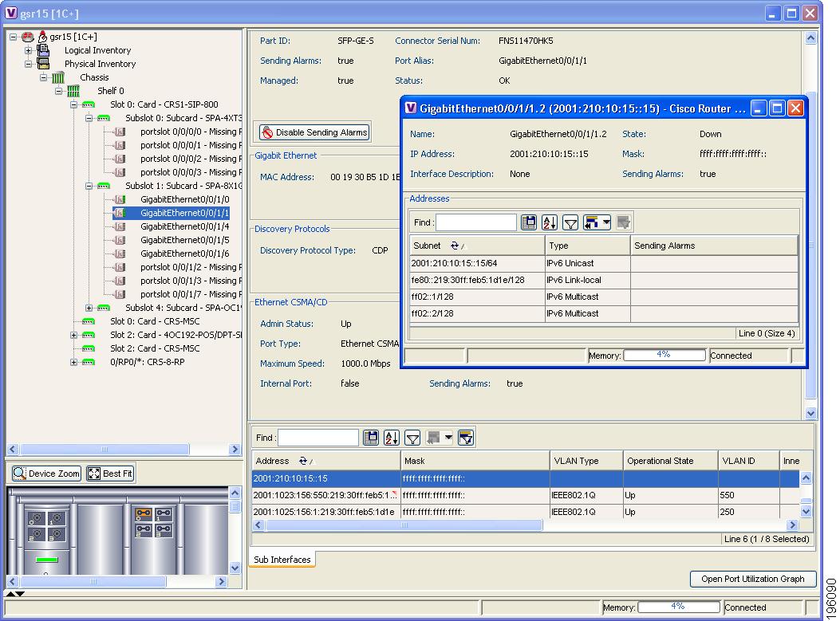
Task: Click the Device Zoom button
Action: point(46,474)
